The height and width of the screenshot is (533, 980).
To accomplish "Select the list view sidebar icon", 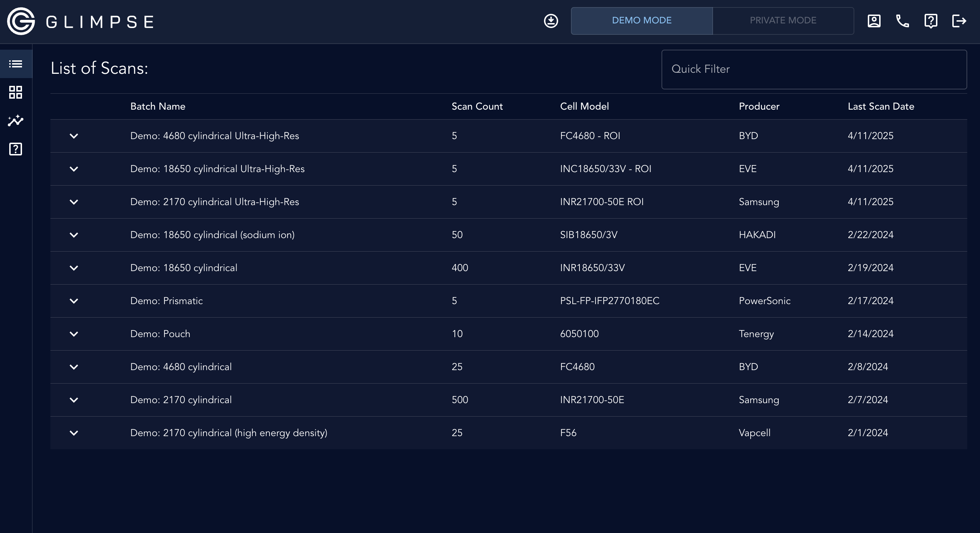I will pos(16,64).
